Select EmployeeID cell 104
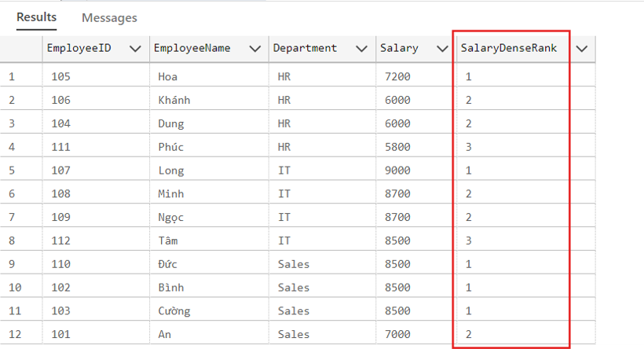This screenshot has width=644, height=349. click(96, 123)
